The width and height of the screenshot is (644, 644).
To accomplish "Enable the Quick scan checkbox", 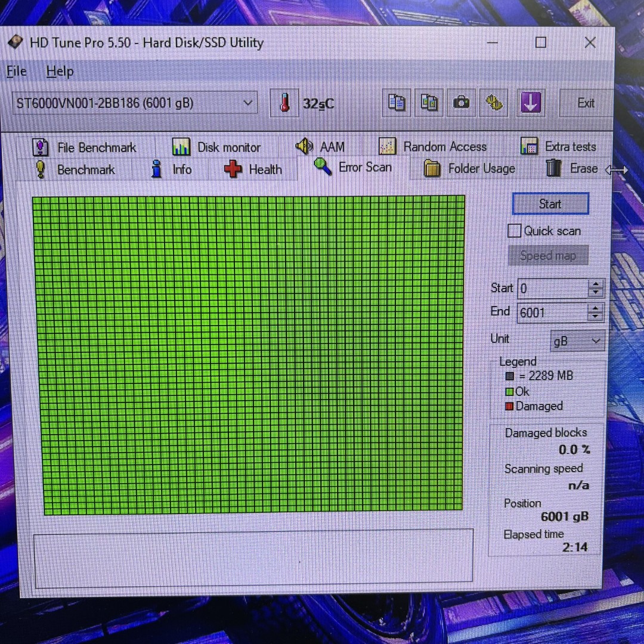I will tap(514, 231).
